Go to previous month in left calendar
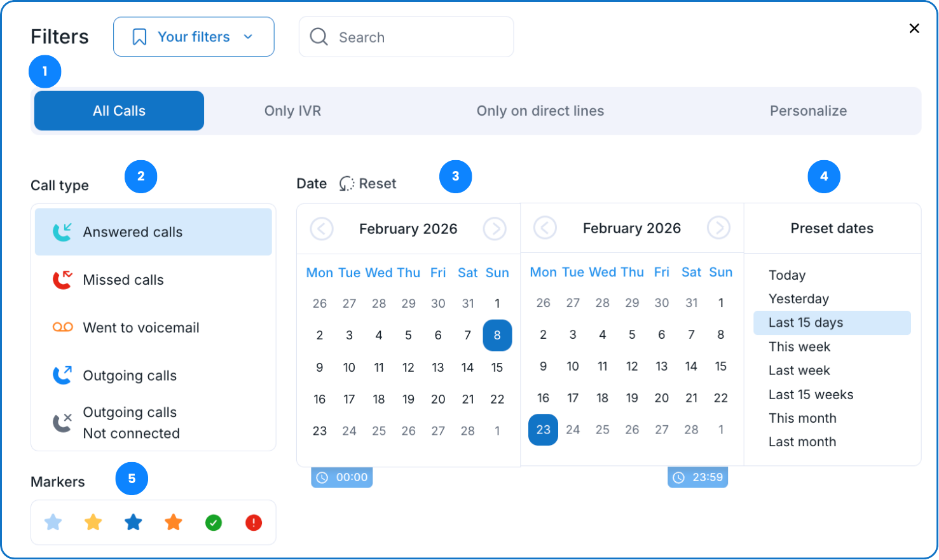 (322, 229)
